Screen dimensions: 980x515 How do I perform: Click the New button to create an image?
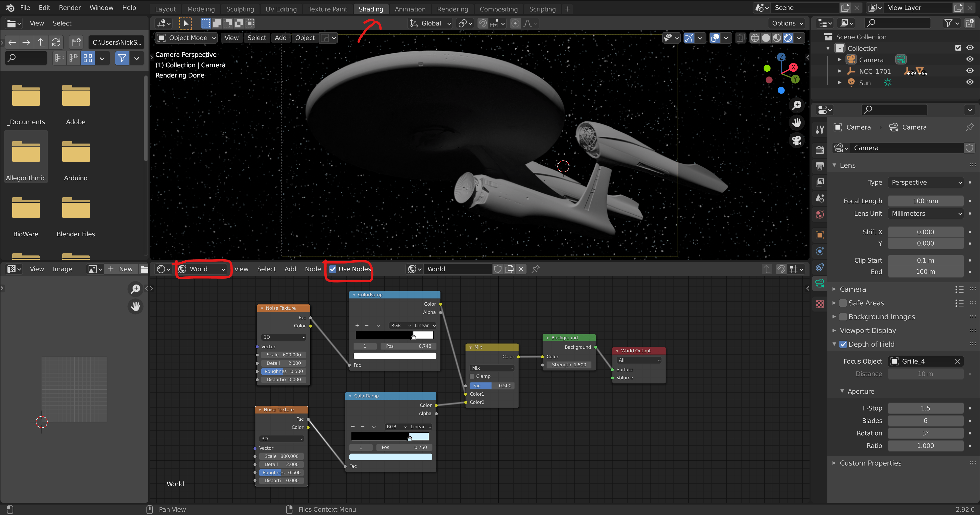(x=121, y=269)
